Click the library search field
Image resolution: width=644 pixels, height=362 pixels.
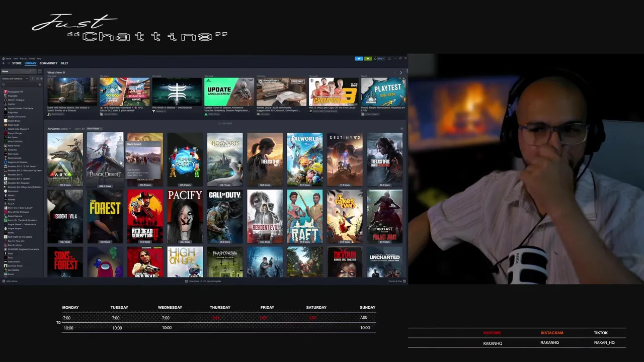coord(19,84)
